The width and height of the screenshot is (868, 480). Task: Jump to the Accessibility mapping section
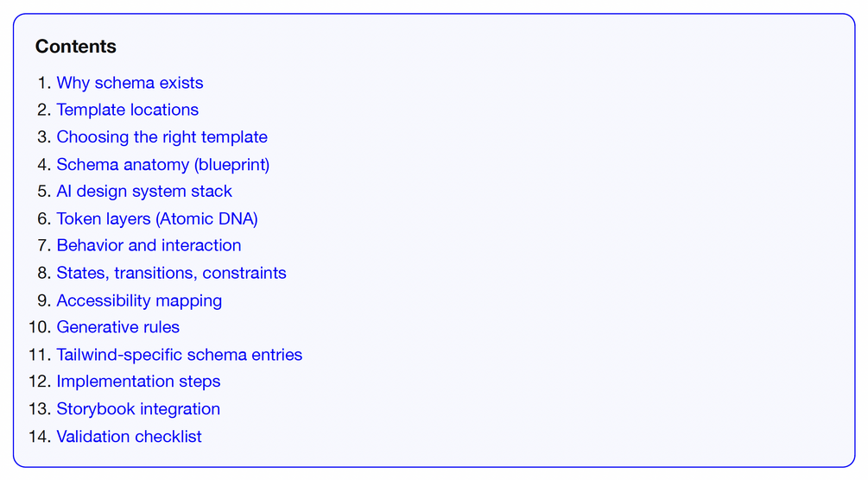point(139,300)
